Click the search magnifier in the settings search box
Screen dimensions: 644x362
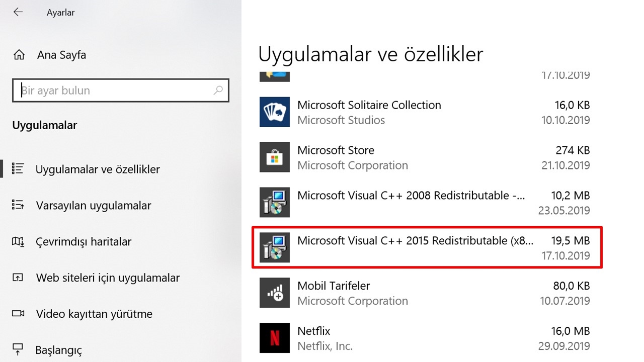[218, 90]
